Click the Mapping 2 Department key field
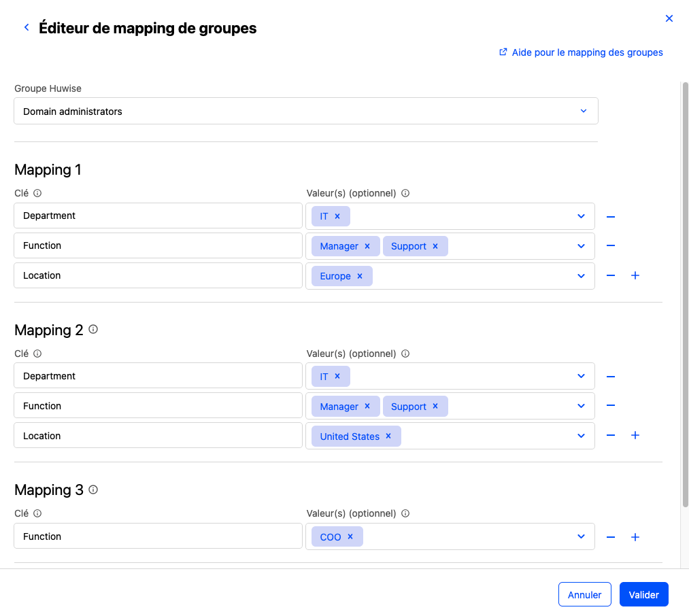This screenshot has height=616, width=689. click(158, 376)
